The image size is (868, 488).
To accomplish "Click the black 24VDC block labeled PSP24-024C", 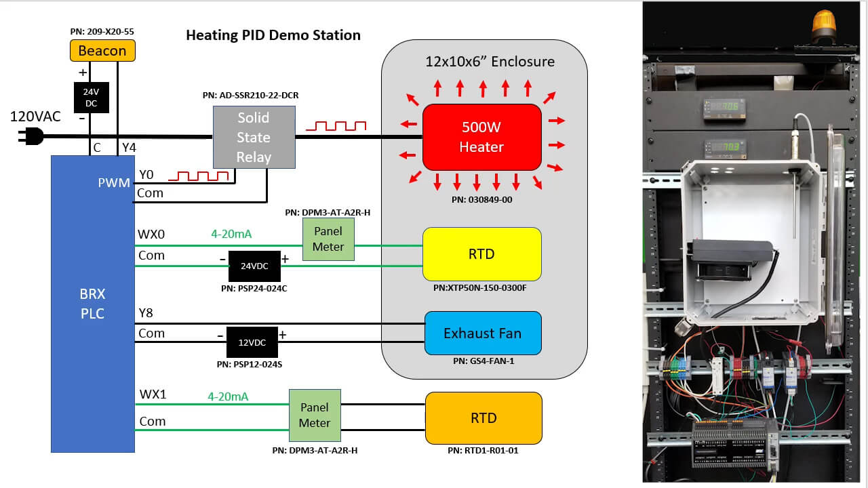I will tap(254, 266).
